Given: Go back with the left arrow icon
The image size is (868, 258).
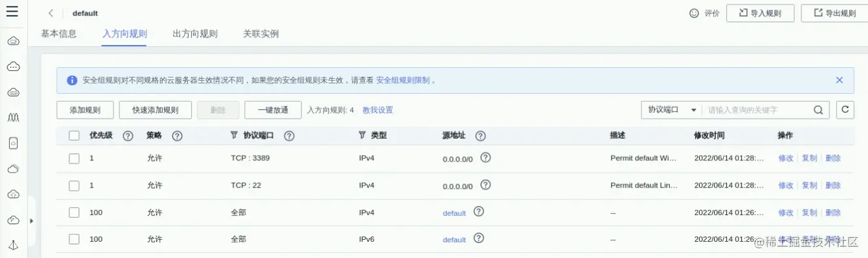Looking at the screenshot, I should [51, 13].
